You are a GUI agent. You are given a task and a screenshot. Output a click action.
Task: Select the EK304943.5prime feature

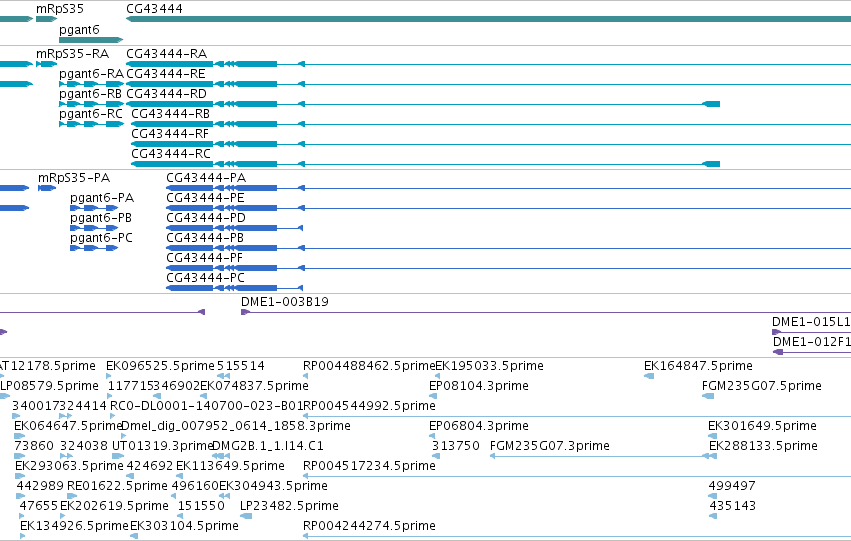[224, 497]
